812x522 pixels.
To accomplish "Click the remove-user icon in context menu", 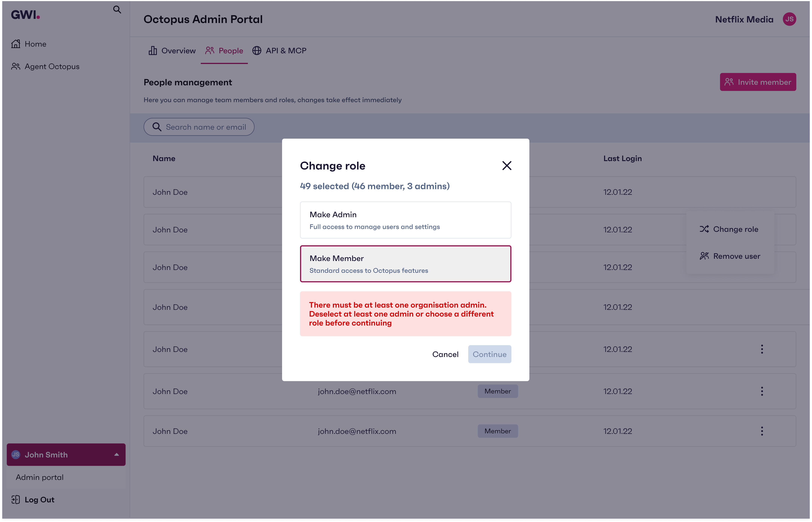I will pyautogui.click(x=704, y=256).
